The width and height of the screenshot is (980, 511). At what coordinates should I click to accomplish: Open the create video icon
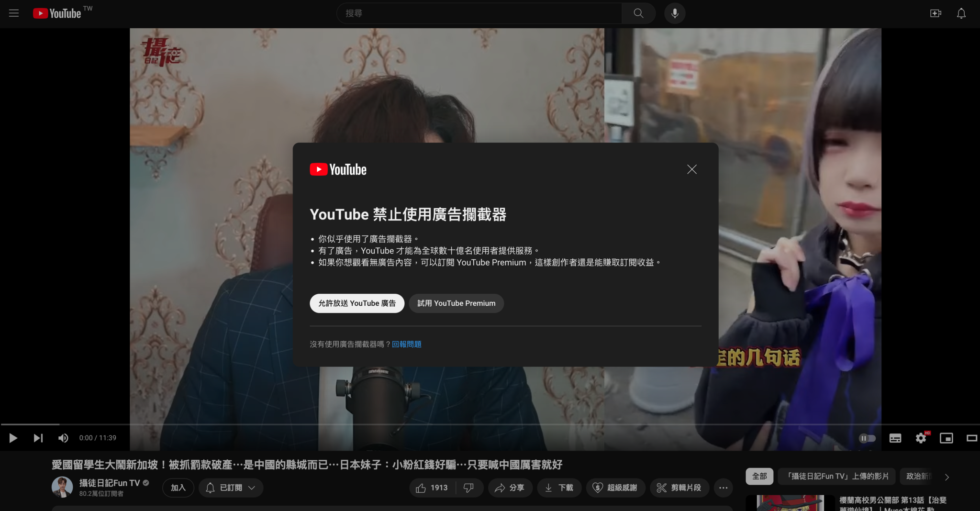coord(935,13)
